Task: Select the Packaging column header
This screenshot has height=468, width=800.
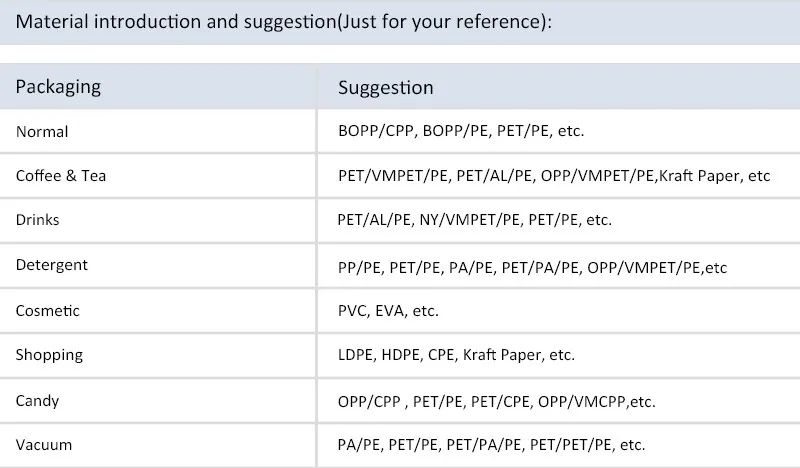Action: (x=58, y=87)
